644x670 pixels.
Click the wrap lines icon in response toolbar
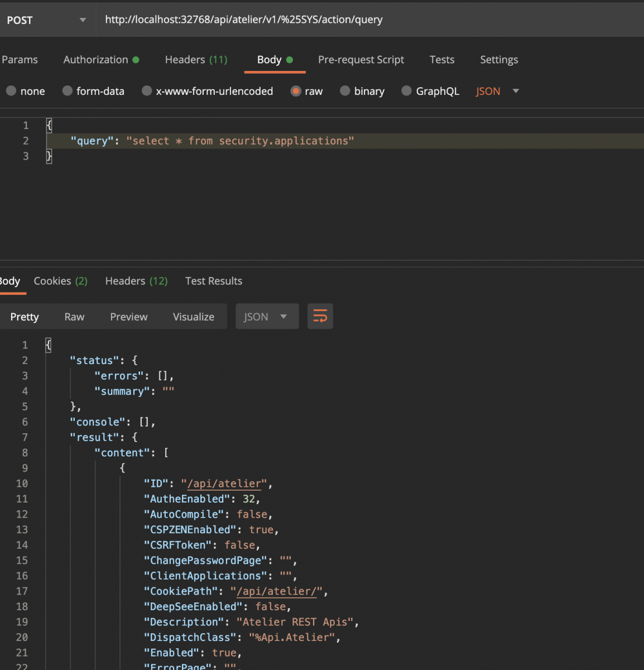pyautogui.click(x=320, y=317)
